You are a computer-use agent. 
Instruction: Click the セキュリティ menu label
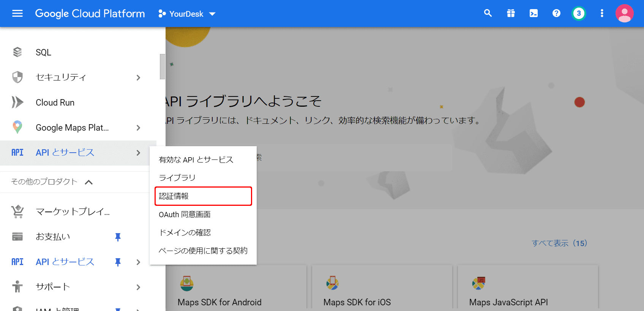point(61,77)
